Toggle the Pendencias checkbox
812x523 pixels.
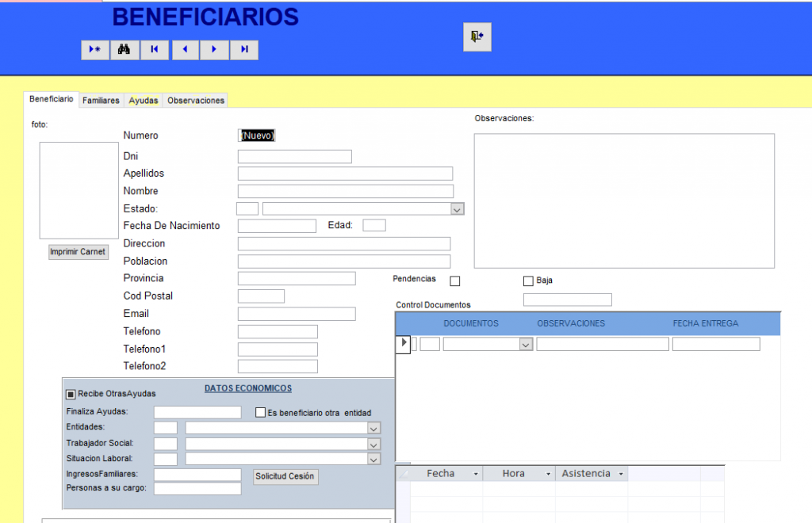click(x=455, y=281)
